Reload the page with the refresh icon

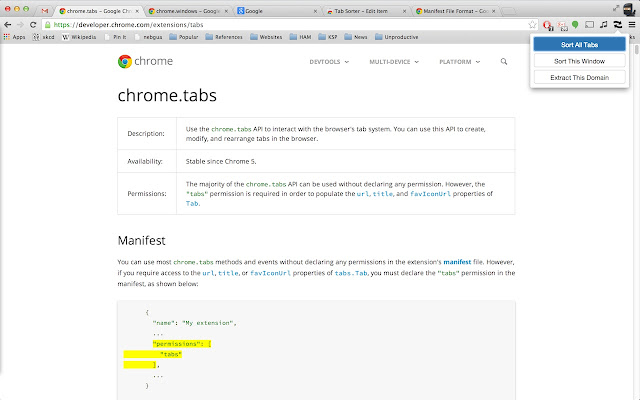point(33,25)
